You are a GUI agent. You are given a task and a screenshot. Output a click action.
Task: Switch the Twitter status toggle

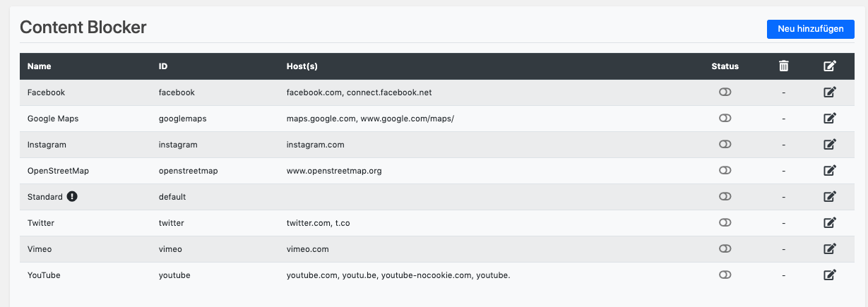click(725, 223)
